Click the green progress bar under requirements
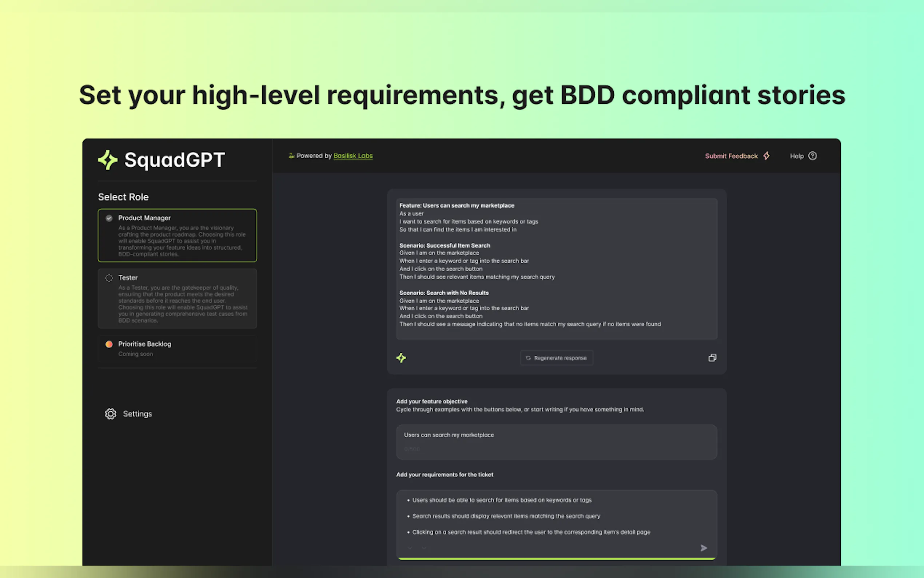The width and height of the screenshot is (924, 578). (x=556, y=558)
